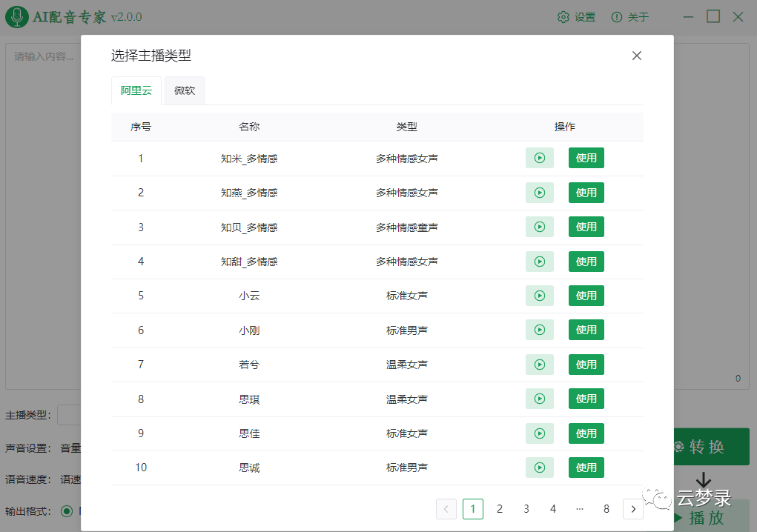
Task: Click the AI配音专家 microphone logo
Action: pos(16,16)
